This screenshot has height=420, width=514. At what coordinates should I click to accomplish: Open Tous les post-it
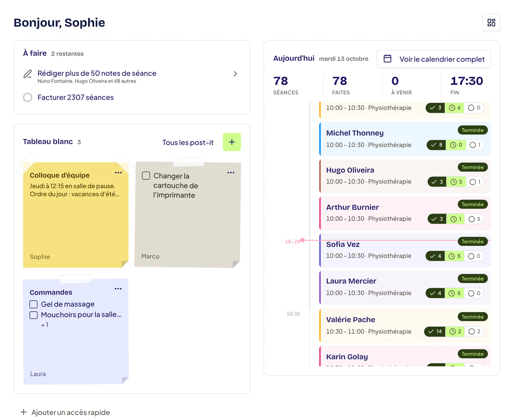click(x=188, y=143)
